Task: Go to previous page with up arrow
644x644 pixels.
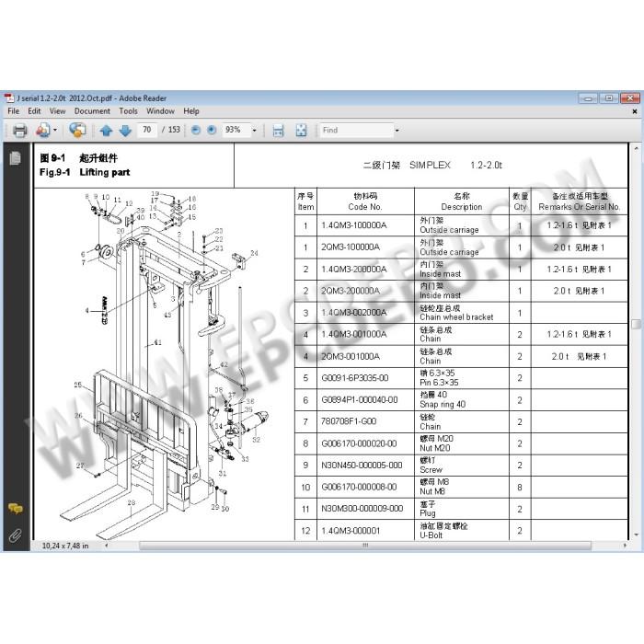Action: (x=107, y=131)
